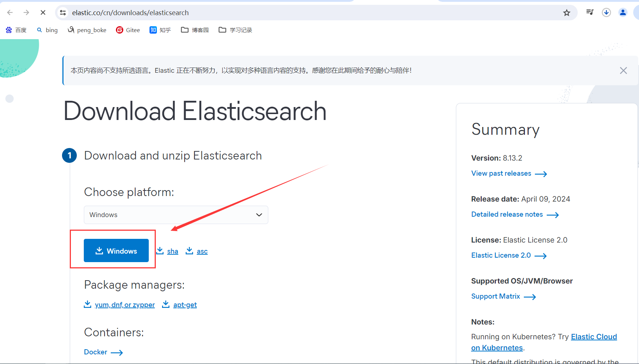Open the 百度 bookmark
639x364 pixels.
pyautogui.click(x=16, y=30)
